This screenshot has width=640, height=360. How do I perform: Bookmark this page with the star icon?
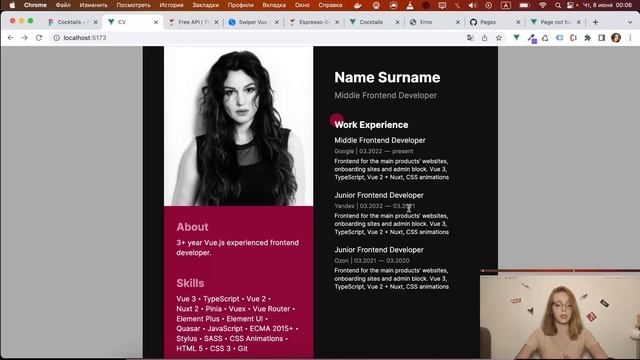click(499, 38)
